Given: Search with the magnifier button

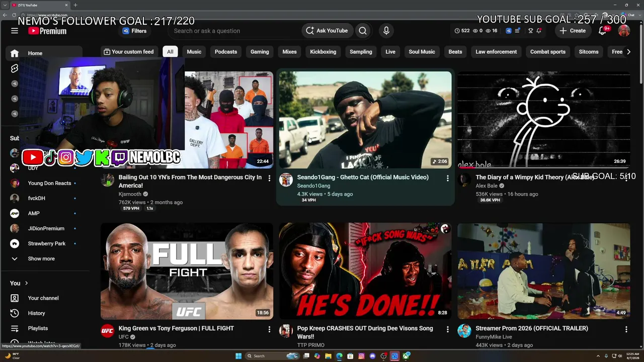Looking at the screenshot, I should [363, 31].
